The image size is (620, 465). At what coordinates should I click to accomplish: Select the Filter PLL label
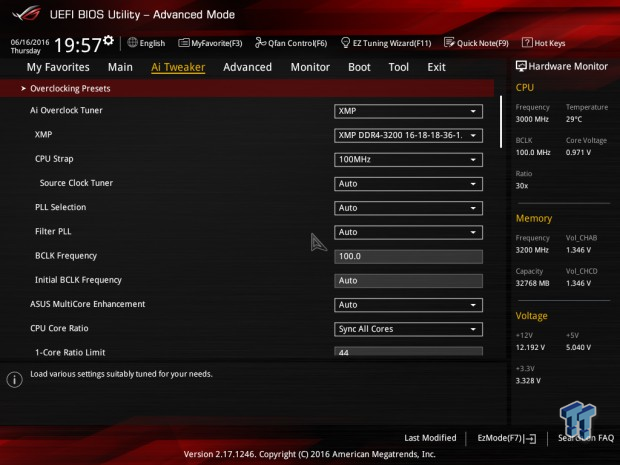53,231
